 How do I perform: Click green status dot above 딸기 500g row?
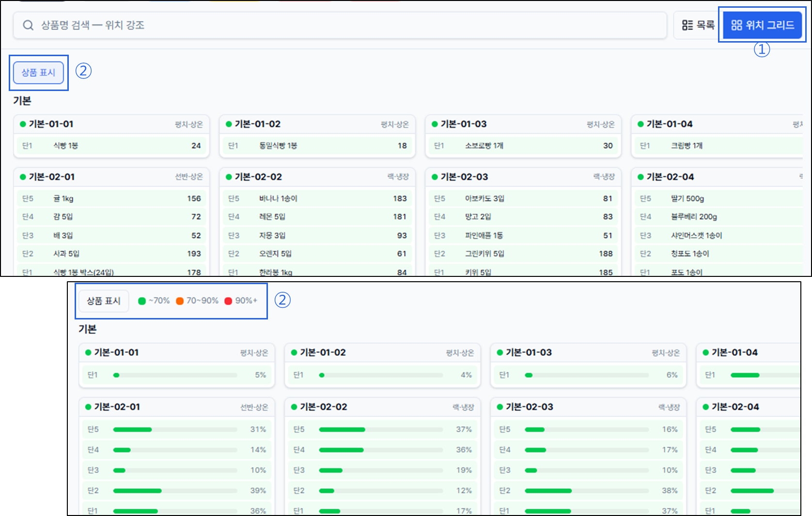(x=640, y=177)
